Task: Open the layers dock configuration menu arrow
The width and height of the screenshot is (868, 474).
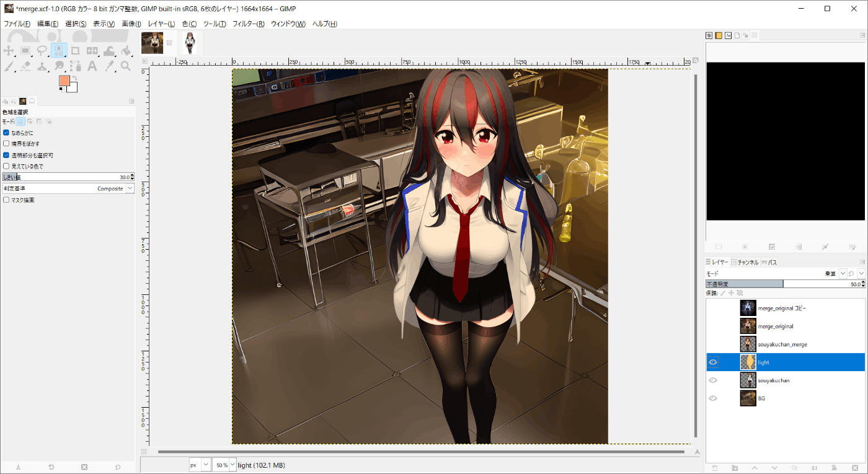Action: (862, 262)
